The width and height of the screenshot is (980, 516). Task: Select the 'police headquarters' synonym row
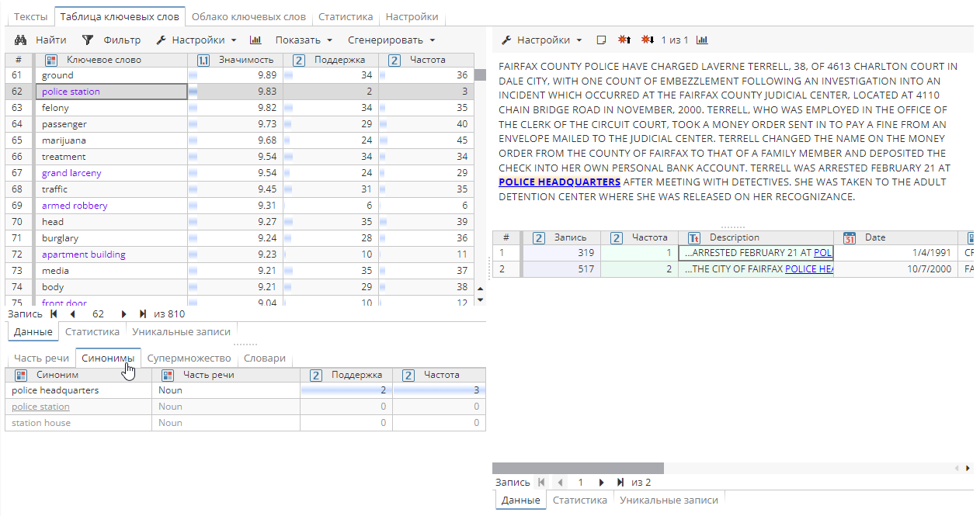[245, 390]
